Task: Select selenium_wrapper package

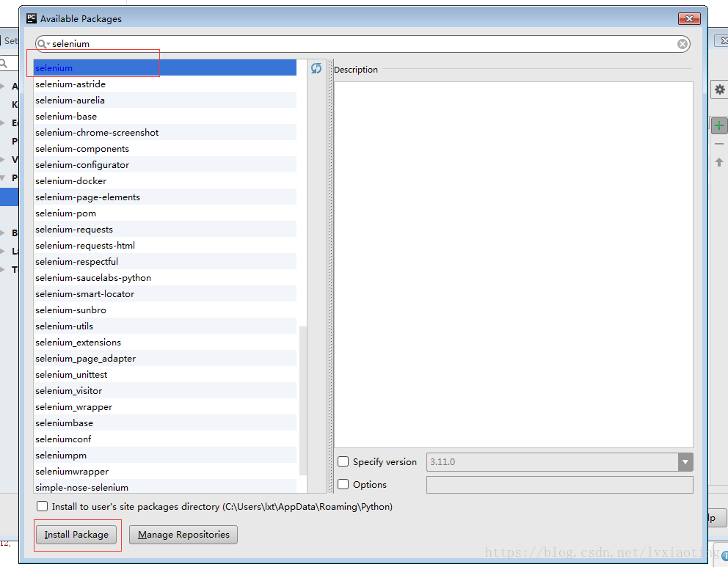Action: pos(165,407)
